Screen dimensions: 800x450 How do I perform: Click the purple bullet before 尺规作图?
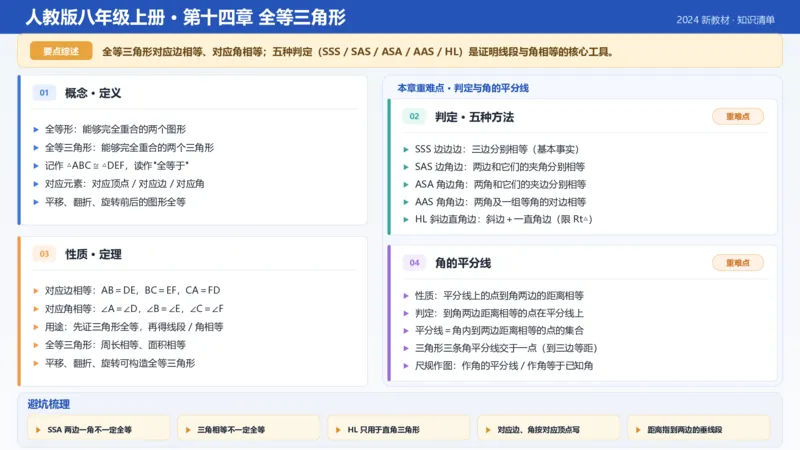click(406, 366)
